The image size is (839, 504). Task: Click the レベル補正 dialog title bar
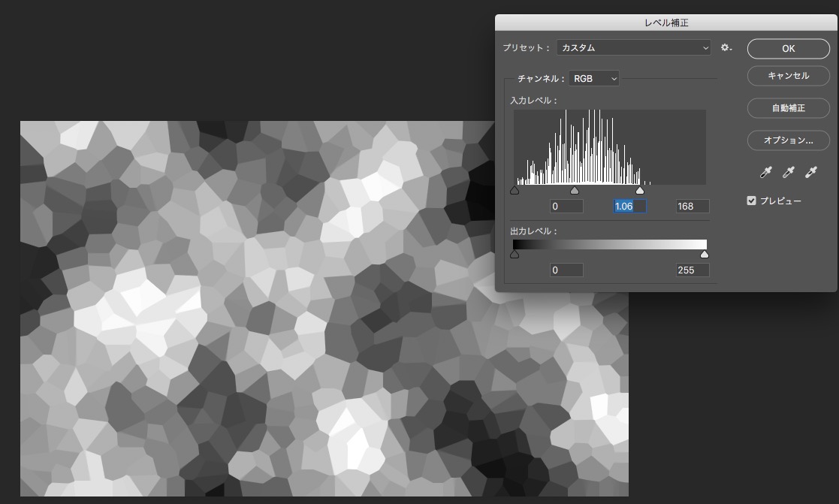pyautogui.click(x=666, y=23)
